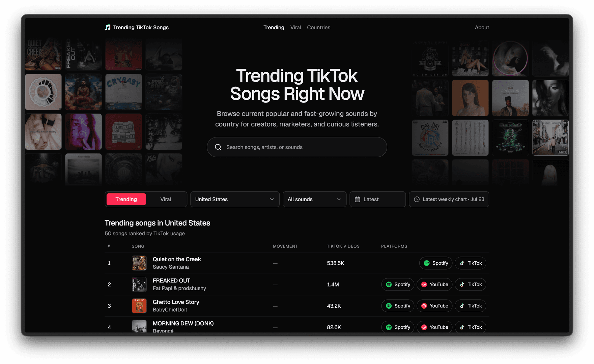Click the "MOVEMENT" column header
Viewport: 594px width, 364px height.
pos(285,246)
